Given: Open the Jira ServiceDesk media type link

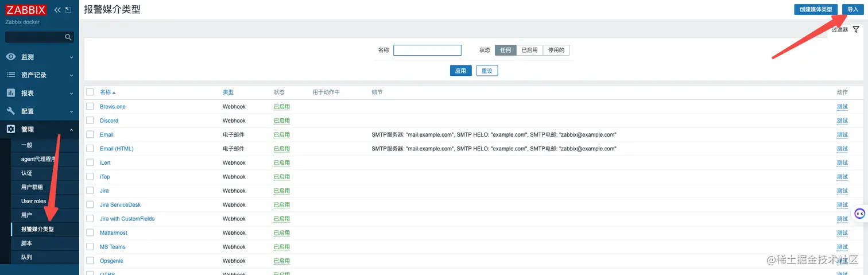Looking at the screenshot, I should [x=120, y=204].
